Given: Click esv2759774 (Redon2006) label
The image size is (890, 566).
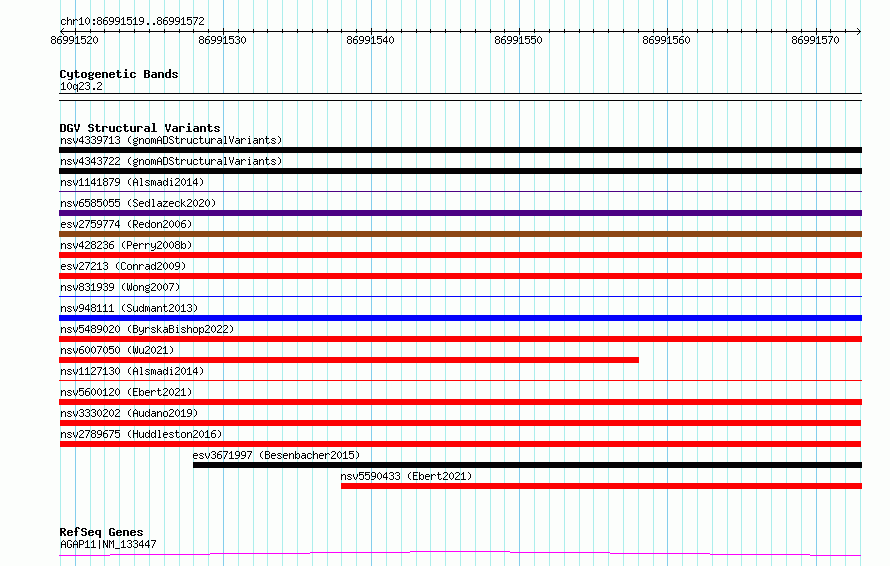Looking at the screenshot, I should [126, 224].
